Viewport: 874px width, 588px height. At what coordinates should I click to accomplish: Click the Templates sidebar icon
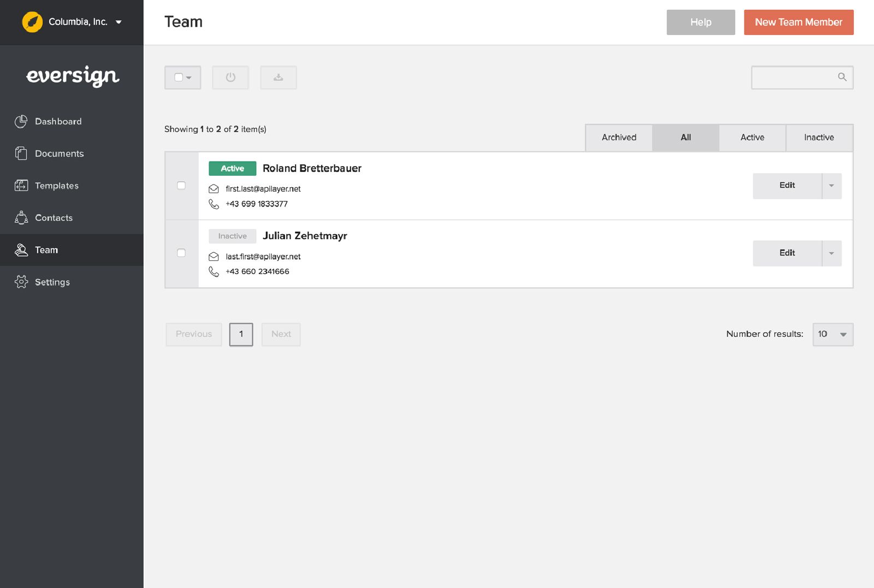coord(21,186)
